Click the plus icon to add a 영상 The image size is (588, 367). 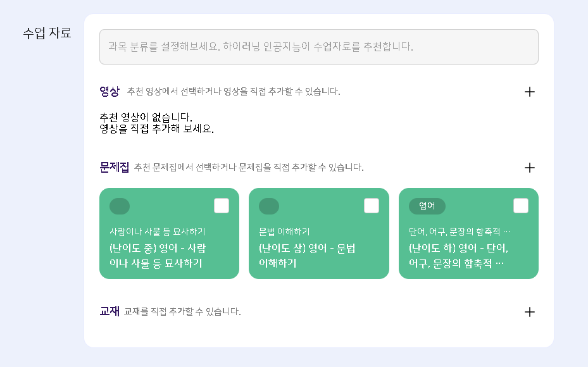click(530, 92)
